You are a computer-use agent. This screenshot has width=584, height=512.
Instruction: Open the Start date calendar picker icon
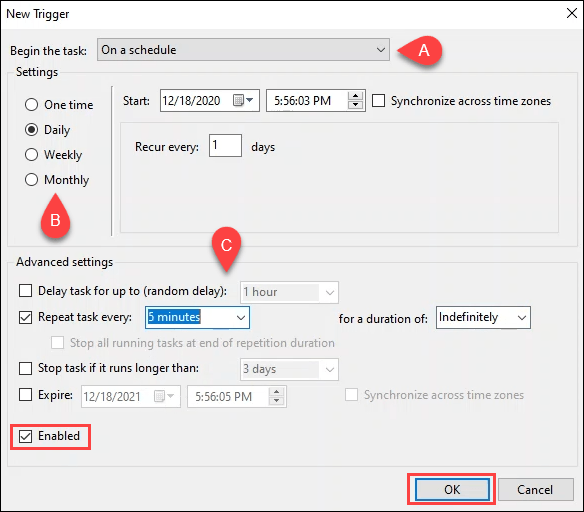pos(243,100)
